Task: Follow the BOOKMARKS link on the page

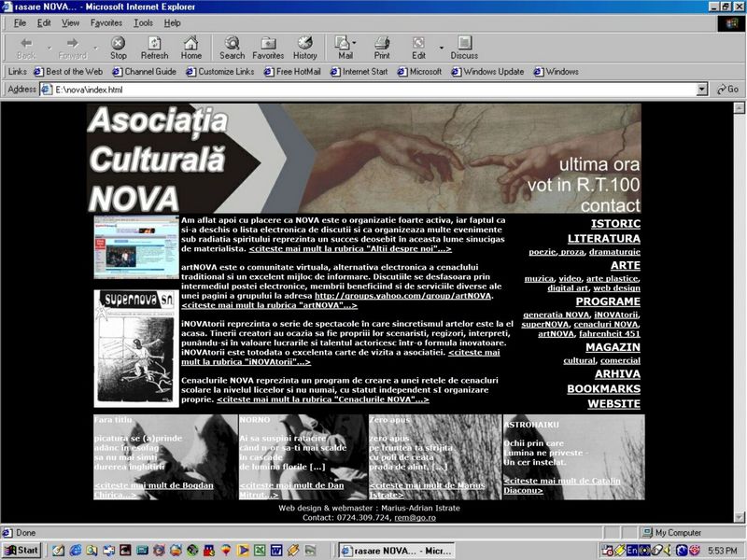Action: (604, 388)
